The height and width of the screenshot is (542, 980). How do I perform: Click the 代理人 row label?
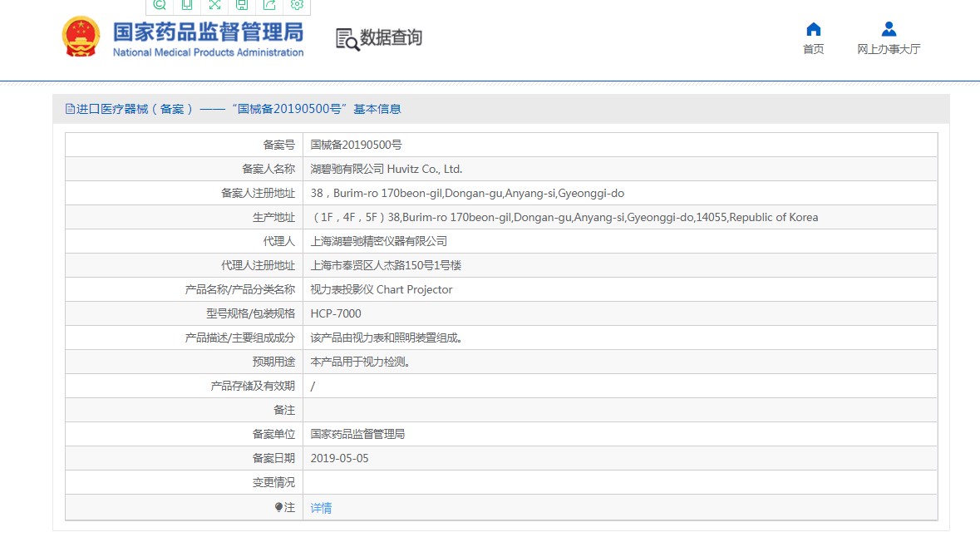tap(278, 241)
